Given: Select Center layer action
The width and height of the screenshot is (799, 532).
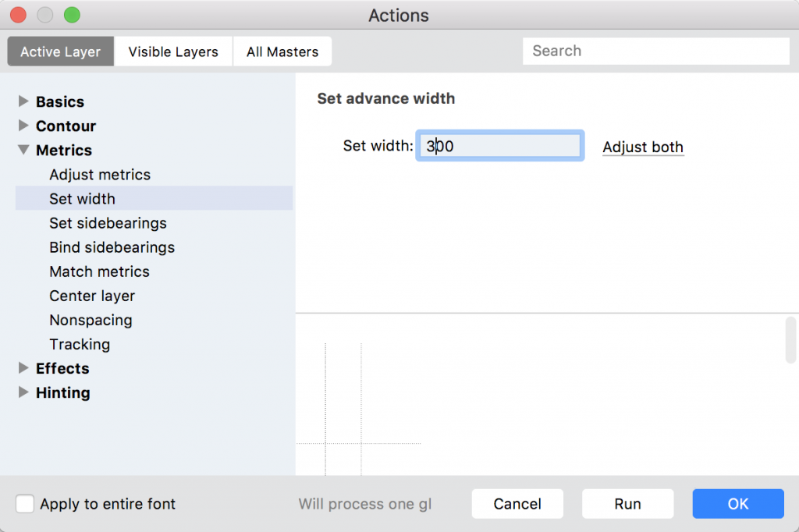Looking at the screenshot, I should [x=92, y=296].
